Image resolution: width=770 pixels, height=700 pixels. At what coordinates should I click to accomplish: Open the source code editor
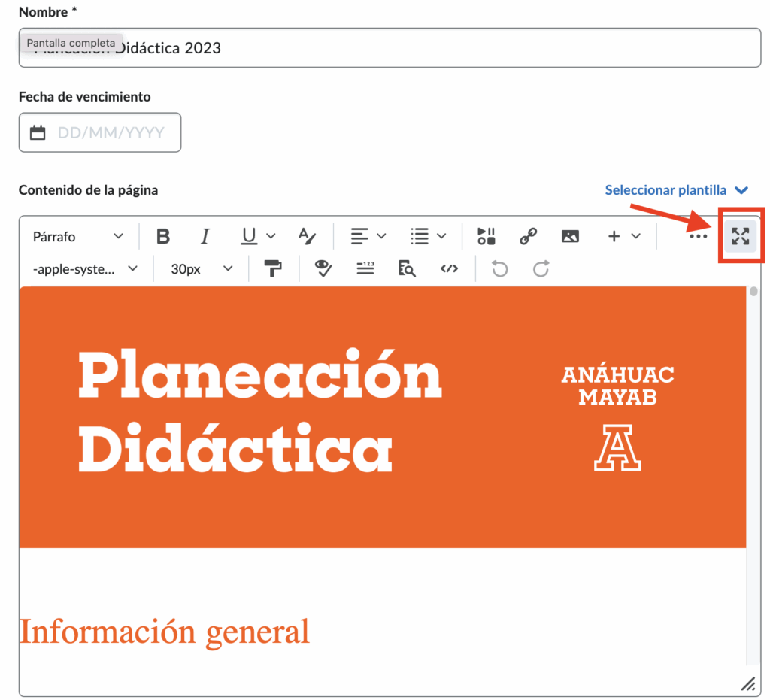(449, 268)
